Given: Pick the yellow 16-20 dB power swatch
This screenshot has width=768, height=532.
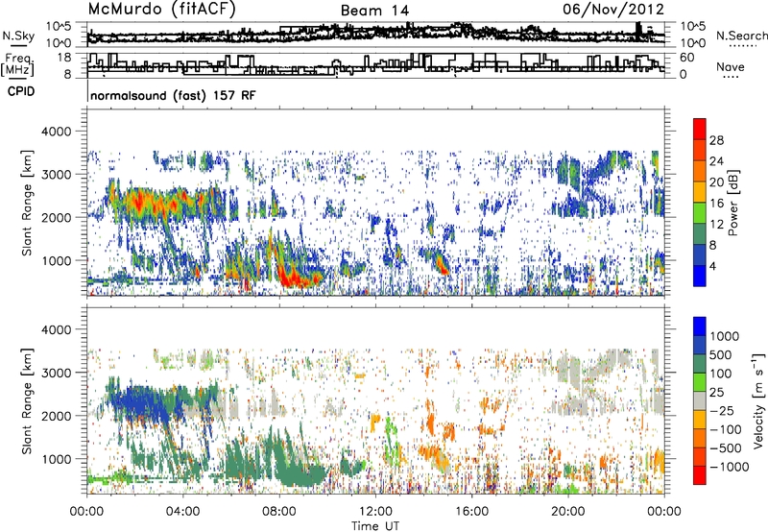Looking at the screenshot, I should coord(700,192).
